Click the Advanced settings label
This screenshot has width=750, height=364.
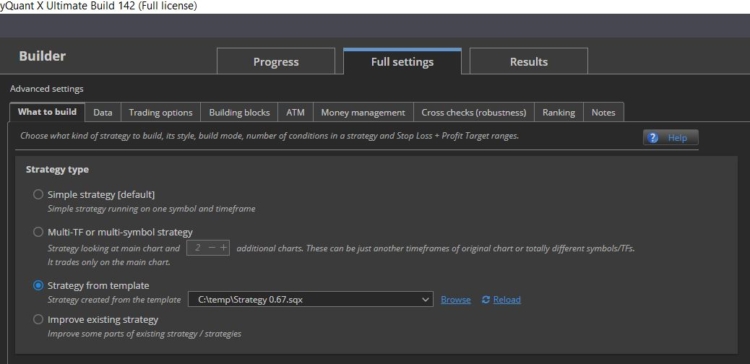47,89
